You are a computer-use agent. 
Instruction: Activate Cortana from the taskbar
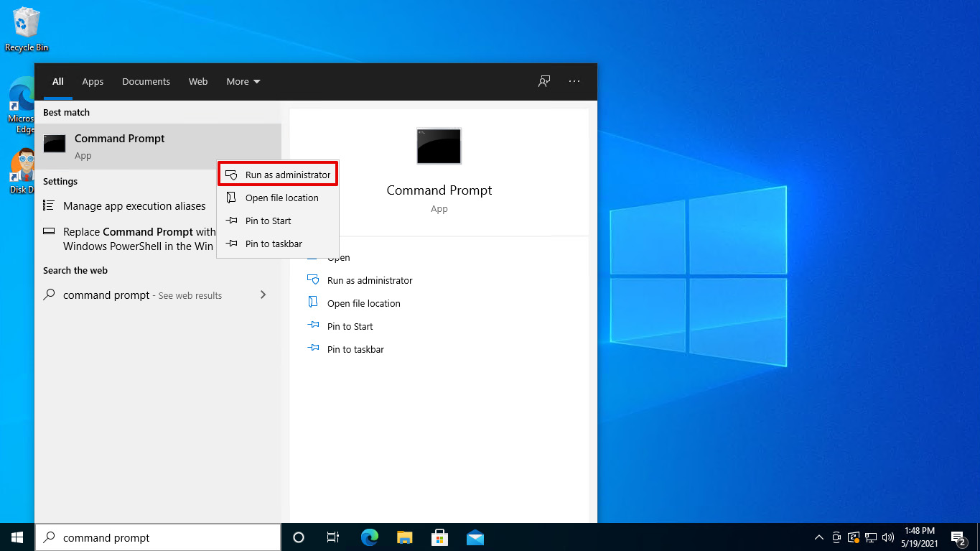298,537
